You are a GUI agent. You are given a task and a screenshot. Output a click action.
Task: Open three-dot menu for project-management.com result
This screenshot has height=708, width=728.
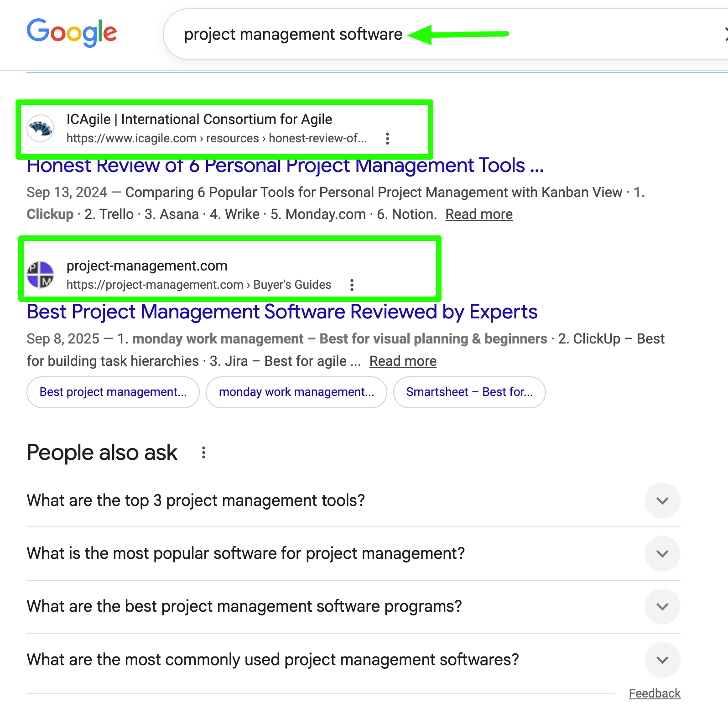coord(352,285)
